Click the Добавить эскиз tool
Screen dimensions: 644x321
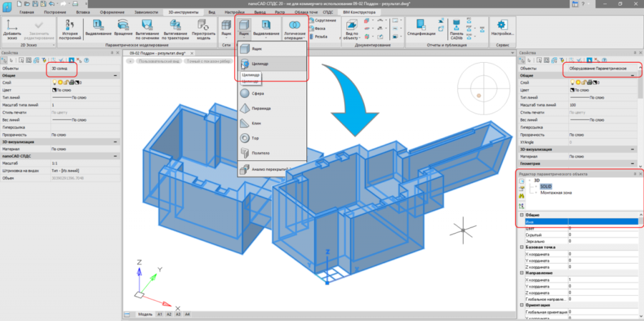12,30
